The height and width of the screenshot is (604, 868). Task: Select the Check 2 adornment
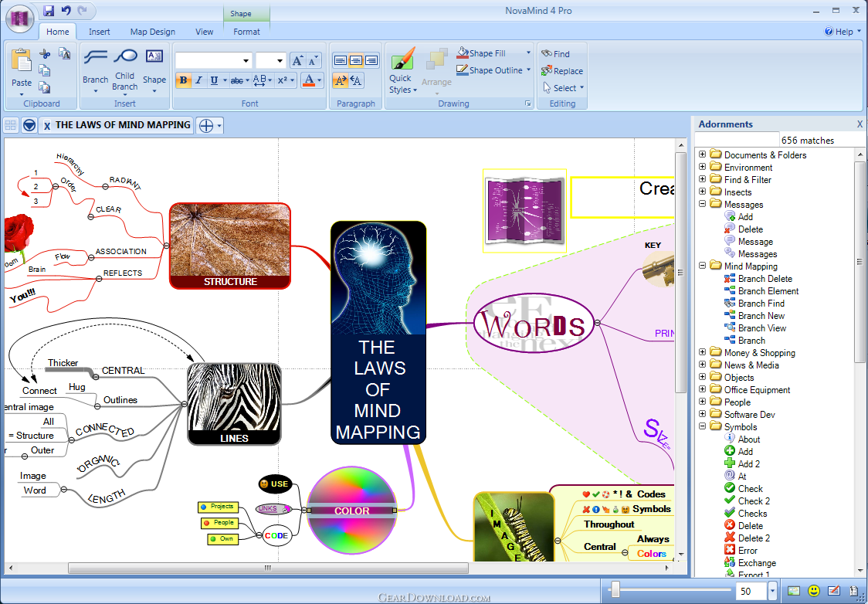(747, 501)
